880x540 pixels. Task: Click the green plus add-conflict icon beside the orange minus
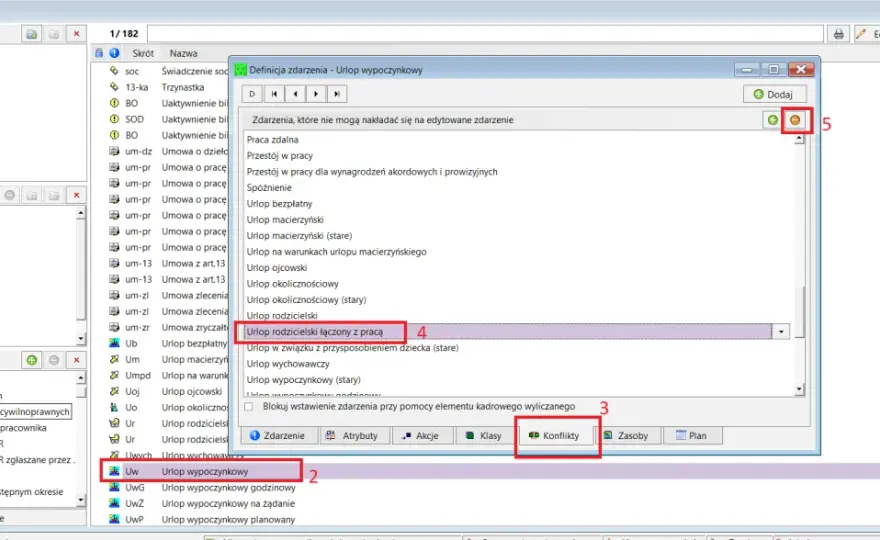[773, 120]
